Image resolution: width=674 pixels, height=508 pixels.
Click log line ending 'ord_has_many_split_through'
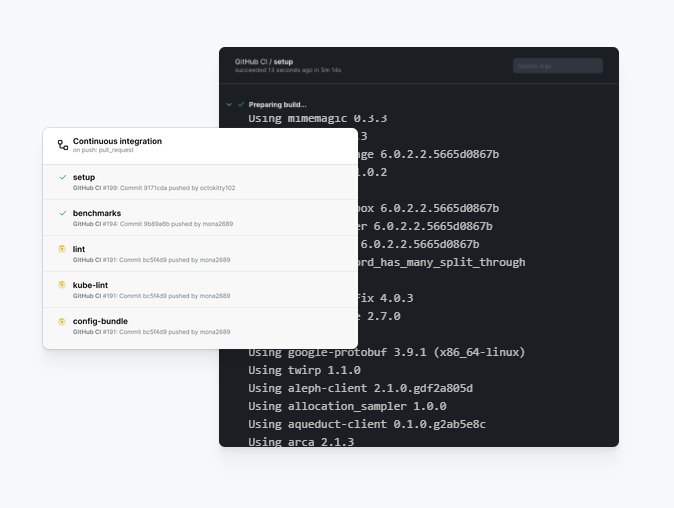[441, 262]
